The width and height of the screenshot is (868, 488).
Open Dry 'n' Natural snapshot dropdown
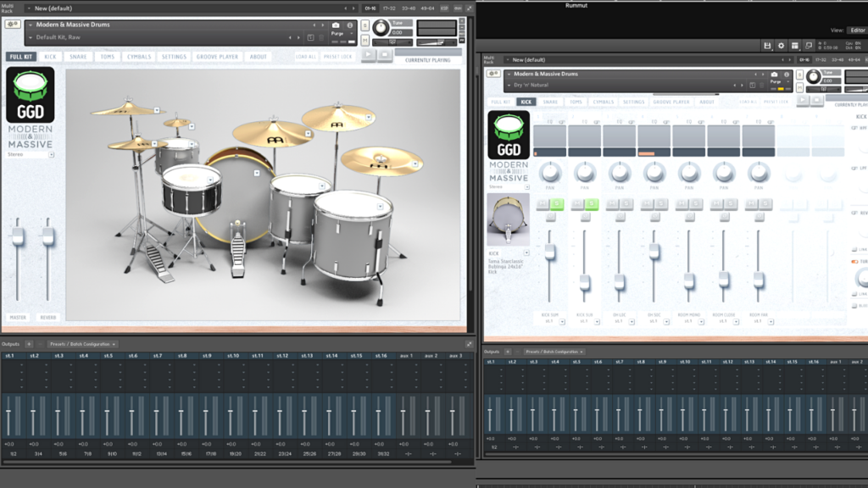coord(509,86)
